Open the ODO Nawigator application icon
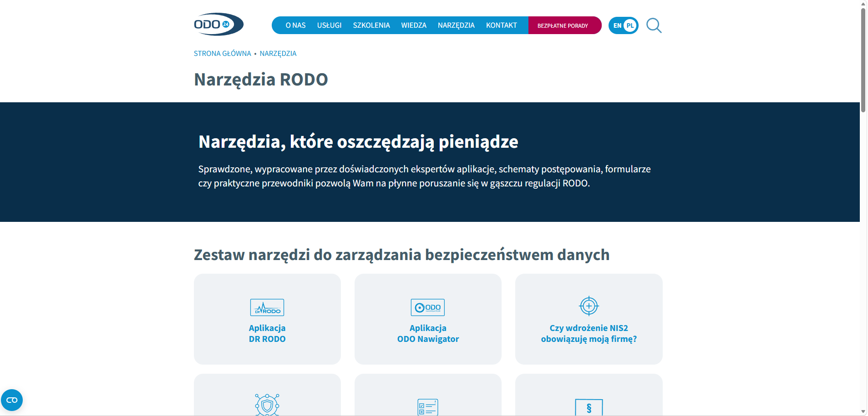868x416 pixels. click(427, 307)
